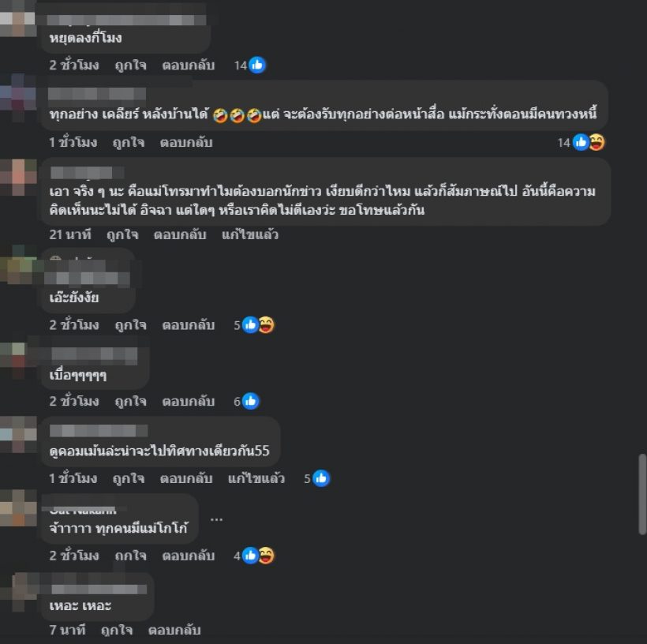Click the vertical scrollbar thumb on the right
The height and width of the screenshot is (644, 647).
coord(642,494)
